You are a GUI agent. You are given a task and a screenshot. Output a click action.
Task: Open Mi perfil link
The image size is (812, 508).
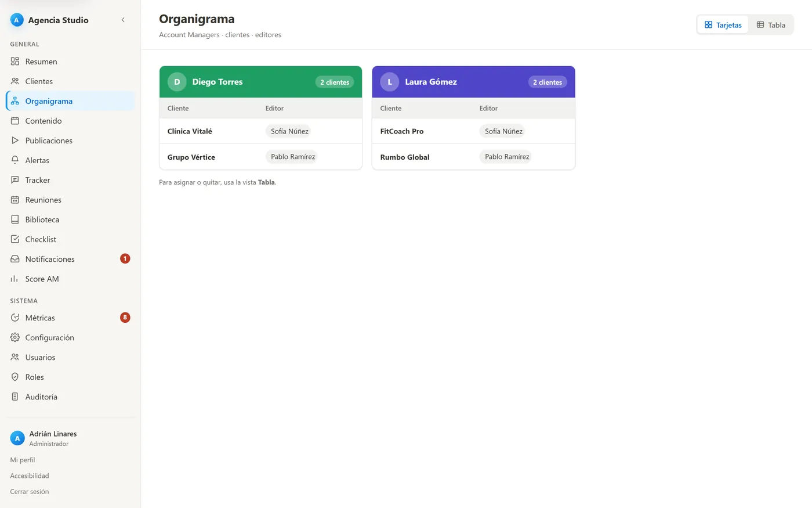(23, 460)
